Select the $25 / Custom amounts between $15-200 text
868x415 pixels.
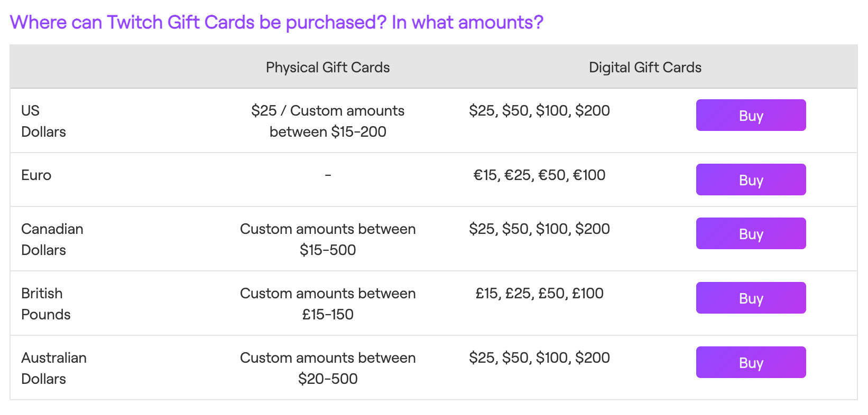(328, 121)
